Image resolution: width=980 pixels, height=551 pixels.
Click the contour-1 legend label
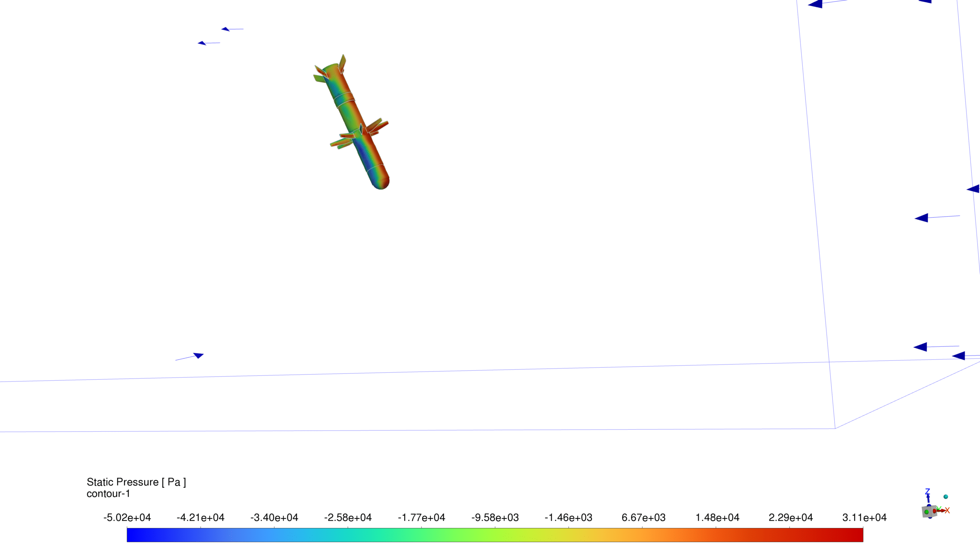pos(108,494)
